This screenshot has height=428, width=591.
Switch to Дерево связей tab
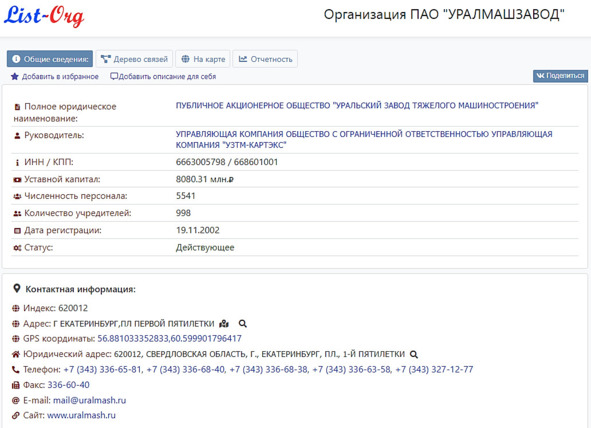click(x=134, y=59)
